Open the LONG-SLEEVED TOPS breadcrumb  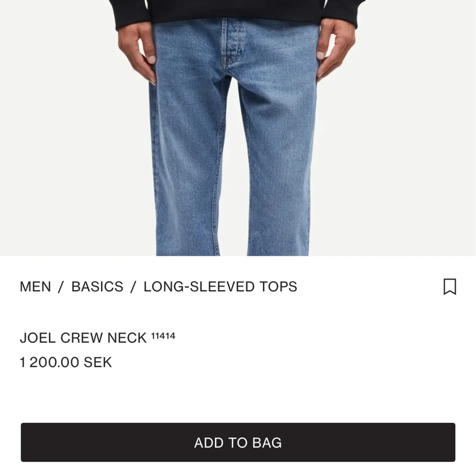pyautogui.click(x=220, y=287)
